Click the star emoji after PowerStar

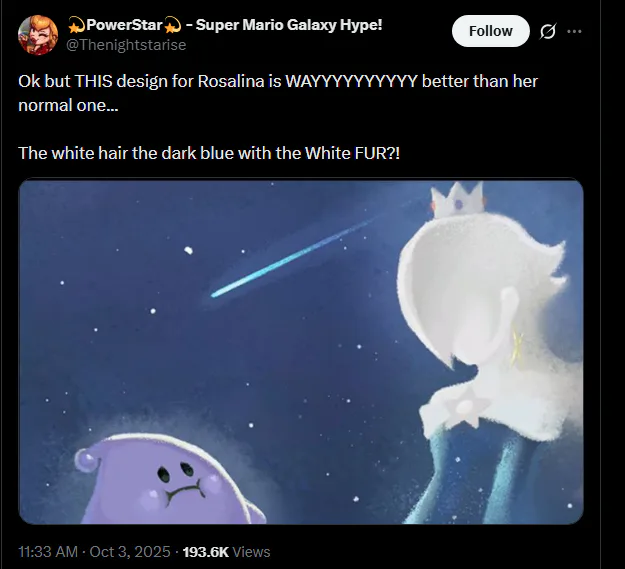click(x=174, y=24)
